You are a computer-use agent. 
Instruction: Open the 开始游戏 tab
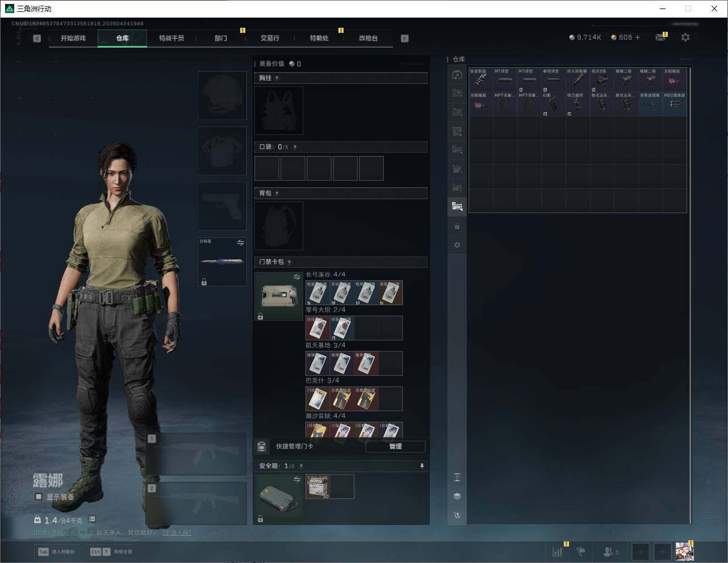point(73,38)
